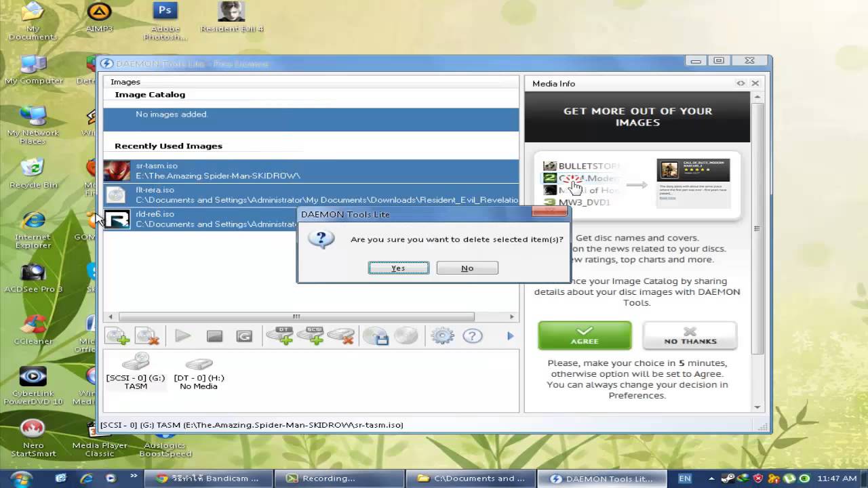Click the Mount play icon

[x=182, y=335]
